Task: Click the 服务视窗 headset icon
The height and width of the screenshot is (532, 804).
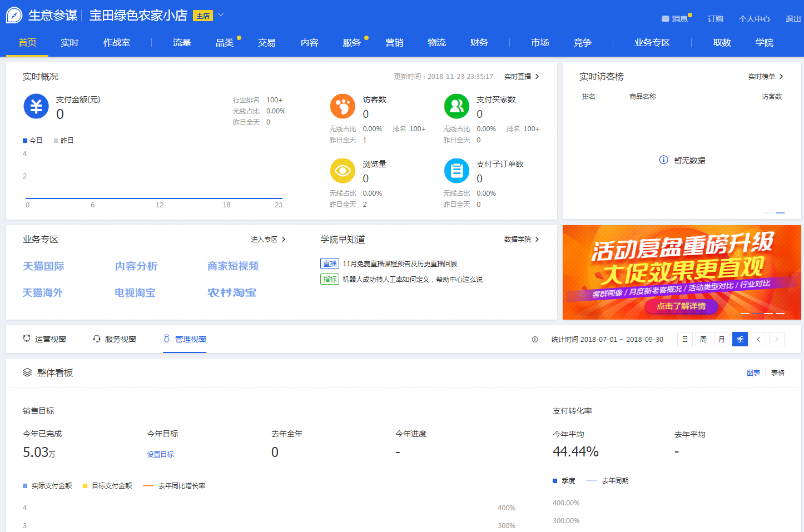Action: click(x=97, y=339)
